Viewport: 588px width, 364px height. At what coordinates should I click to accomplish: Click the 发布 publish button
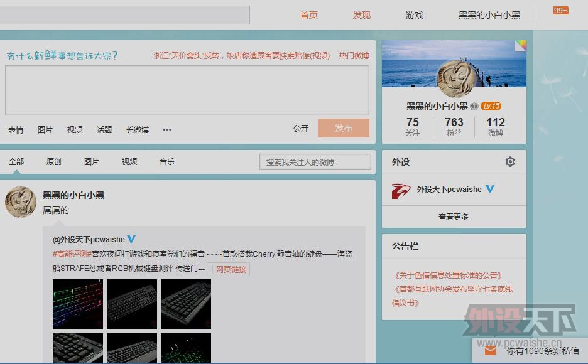tap(344, 128)
